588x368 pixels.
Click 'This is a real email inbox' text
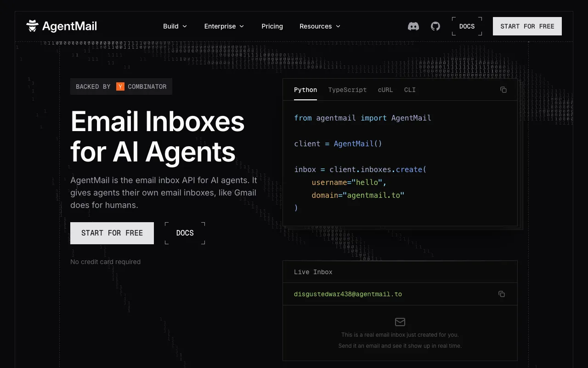pos(400,335)
